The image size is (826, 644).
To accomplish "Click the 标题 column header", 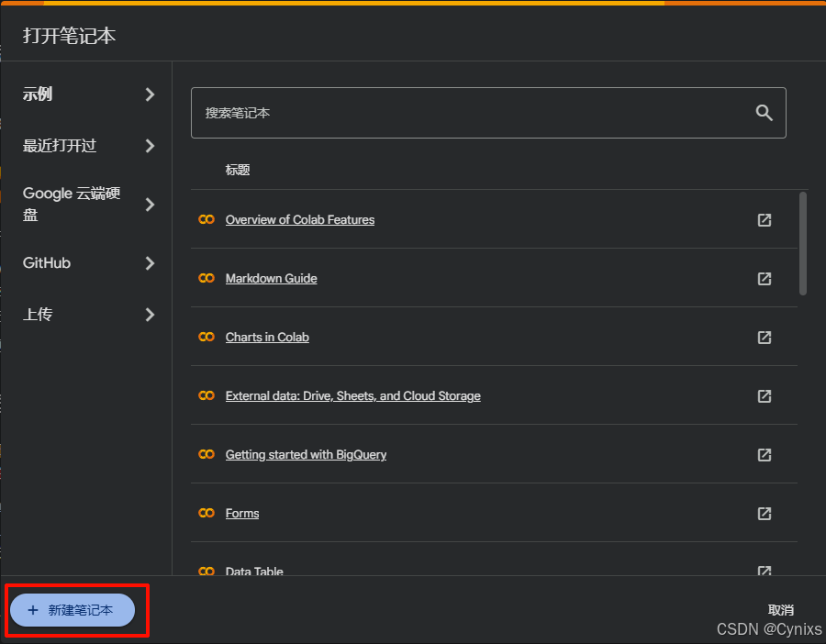I will pyautogui.click(x=238, y=170).
